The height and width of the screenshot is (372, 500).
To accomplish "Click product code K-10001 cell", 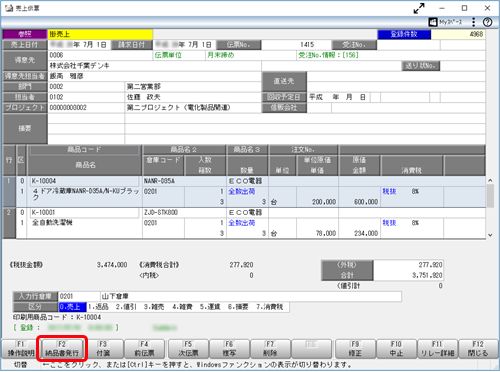I will [x=85, y=212].
